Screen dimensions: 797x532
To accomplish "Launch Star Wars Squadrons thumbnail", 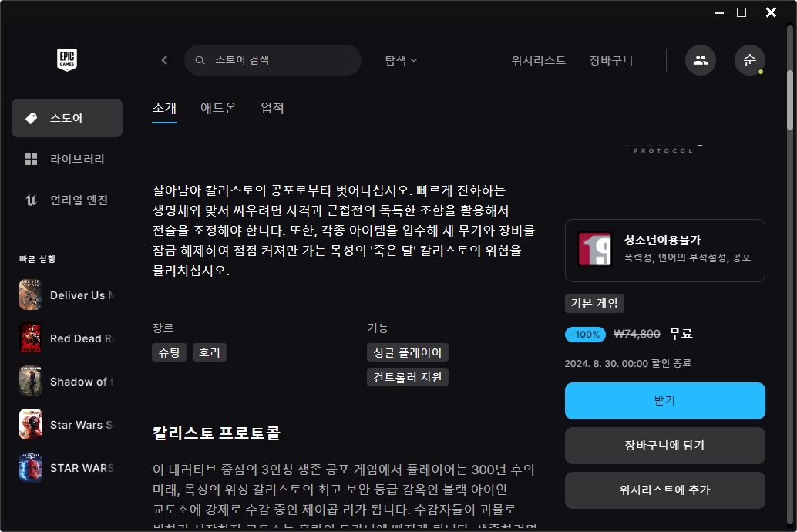I will tap(31, 424).
